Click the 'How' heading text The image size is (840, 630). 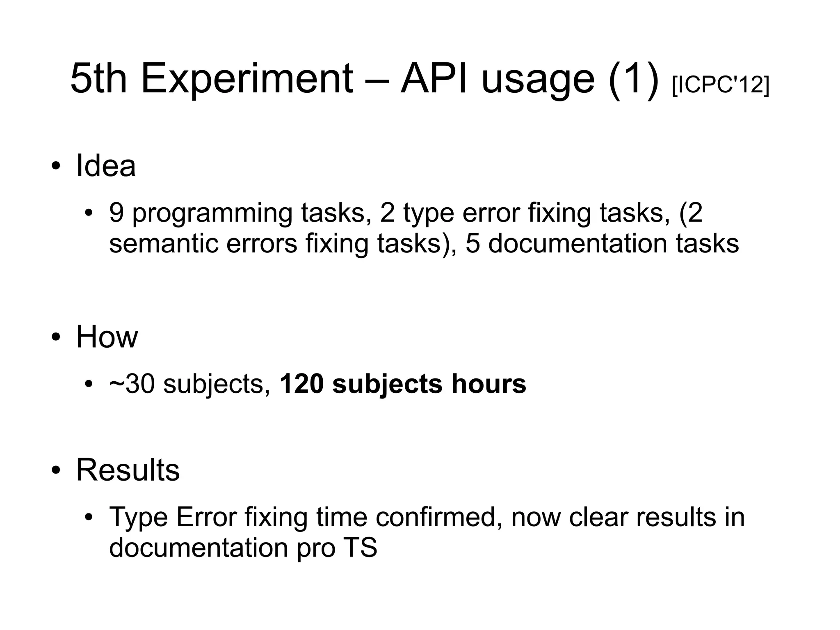click(x=107, y=337)
